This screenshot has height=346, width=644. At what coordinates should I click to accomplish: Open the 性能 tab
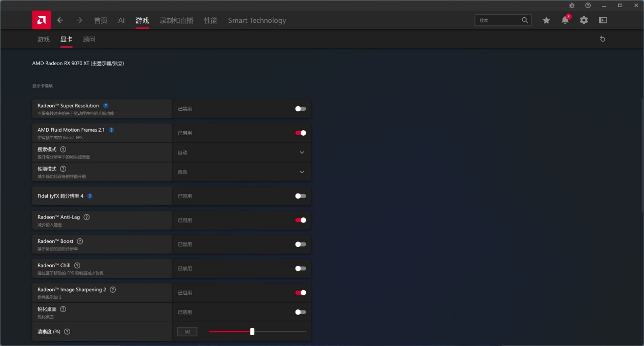click(211, 20)
